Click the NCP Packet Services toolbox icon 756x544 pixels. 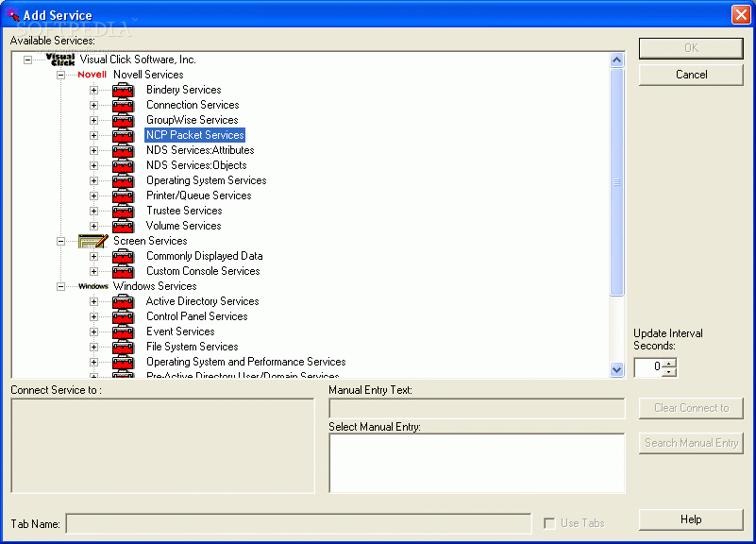pyautogui.click(x=123, y=135)
